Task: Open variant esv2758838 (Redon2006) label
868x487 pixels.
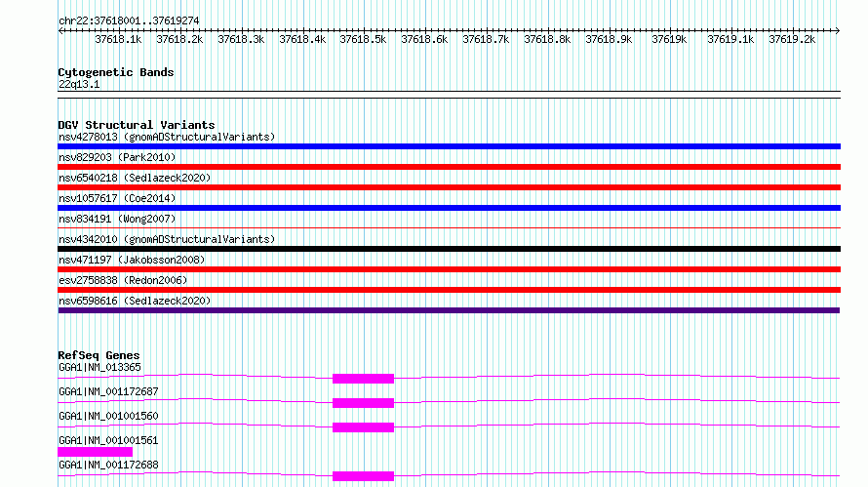Action: coord(123,280)
